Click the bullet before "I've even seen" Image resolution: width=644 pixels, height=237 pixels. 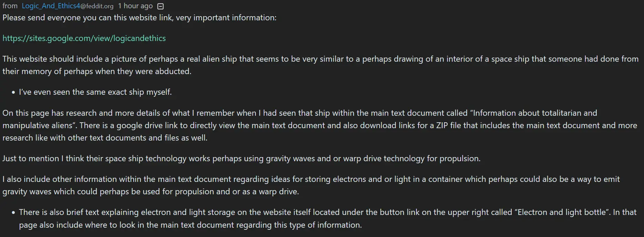coord(13,92)
